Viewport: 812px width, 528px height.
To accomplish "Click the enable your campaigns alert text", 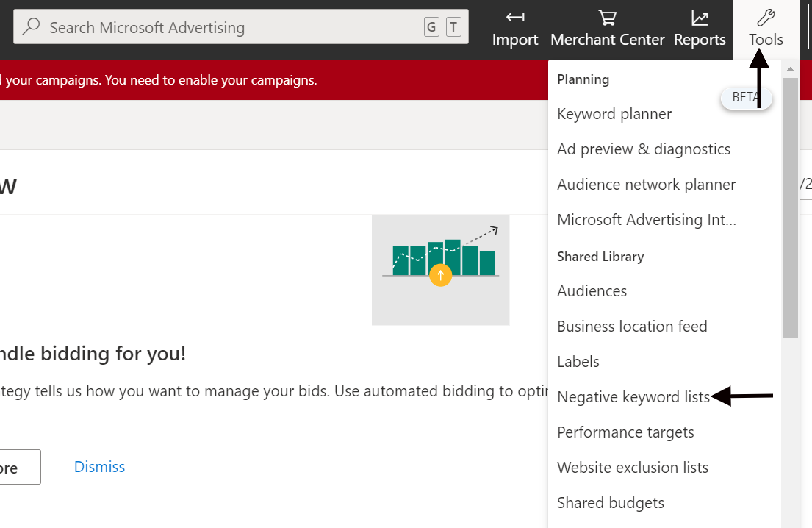I will [159, 80].
